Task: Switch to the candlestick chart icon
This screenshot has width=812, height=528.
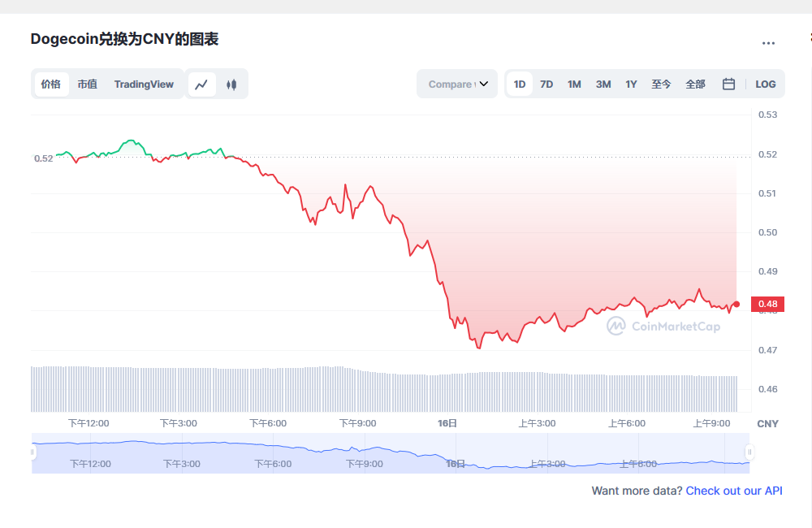Action: [x=232, y=84]
